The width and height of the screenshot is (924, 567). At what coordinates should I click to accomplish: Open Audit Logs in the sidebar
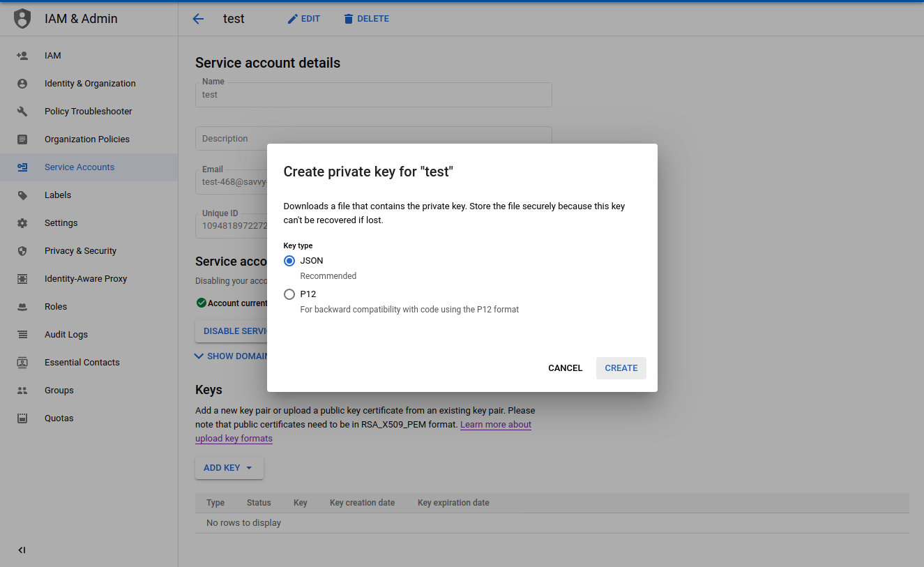66,335
